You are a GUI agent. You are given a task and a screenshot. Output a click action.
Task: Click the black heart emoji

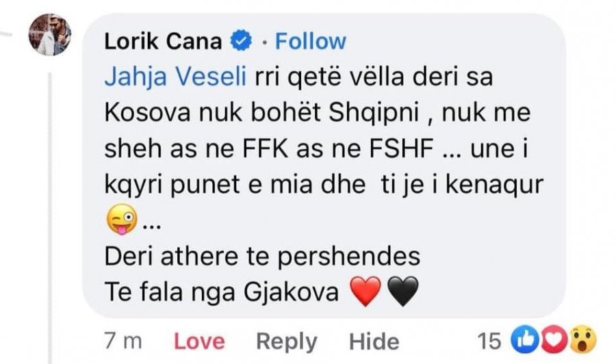pos(403,291)
